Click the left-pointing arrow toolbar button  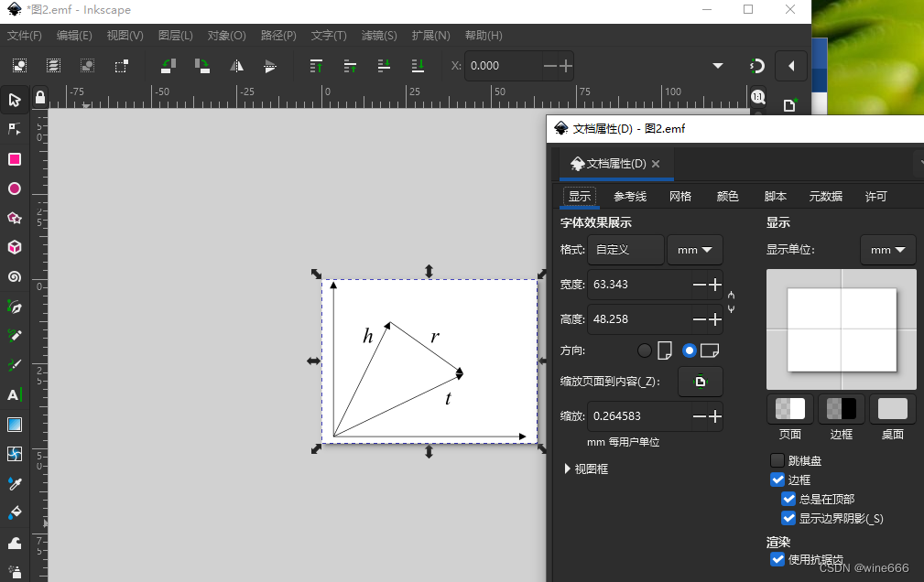click(791, 66)
